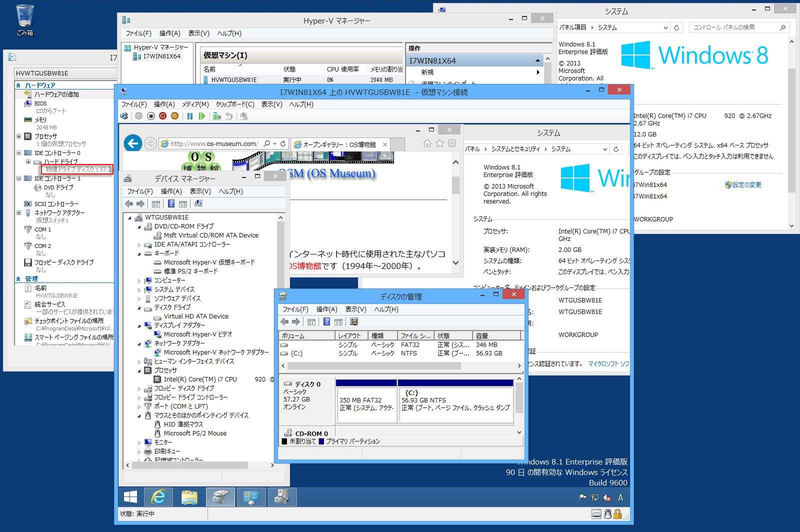
Task: Collapse the Processors node in Device Manager
Action: coord(139,370)
